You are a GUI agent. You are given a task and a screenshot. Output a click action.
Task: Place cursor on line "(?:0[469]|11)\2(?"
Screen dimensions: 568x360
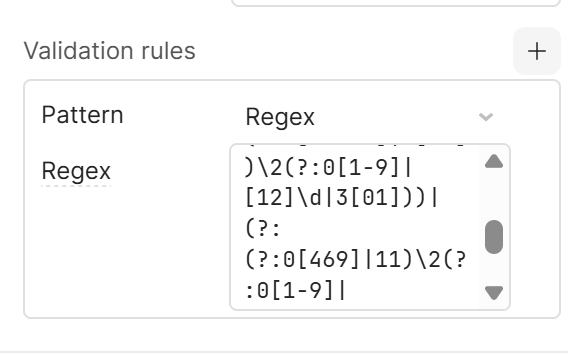click(356, 260)
